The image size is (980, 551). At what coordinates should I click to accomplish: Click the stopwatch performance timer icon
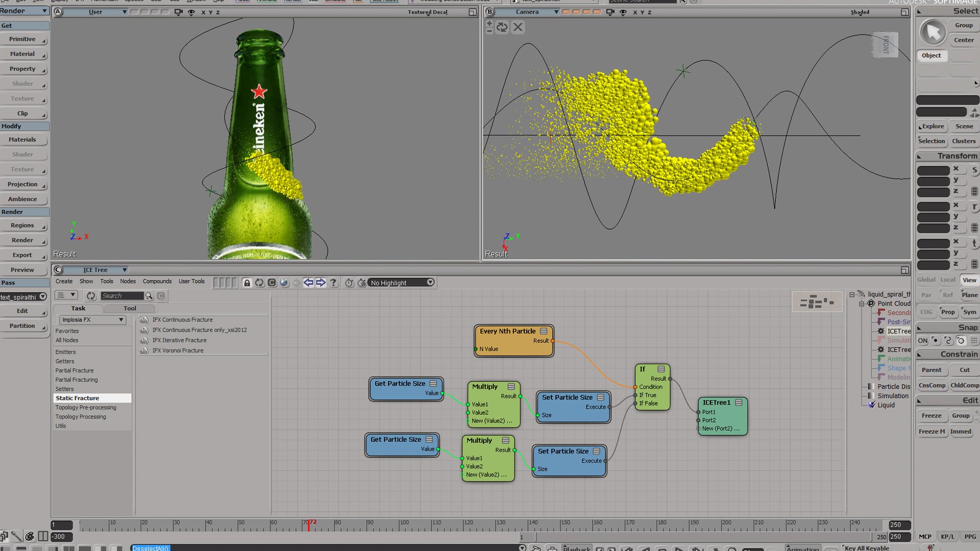(x=349, y=283)
